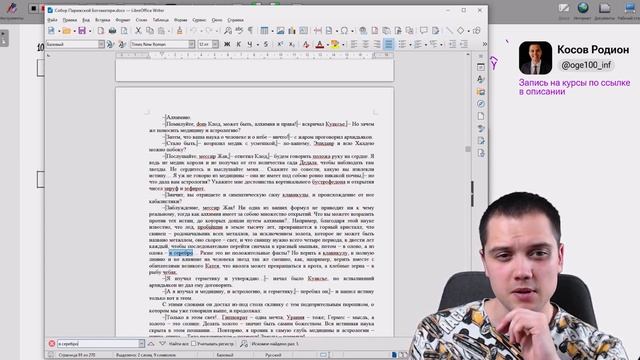Expand the font color dropdown arrow
Viewport: 640px width, 360px height.
(x=327, y=44)
